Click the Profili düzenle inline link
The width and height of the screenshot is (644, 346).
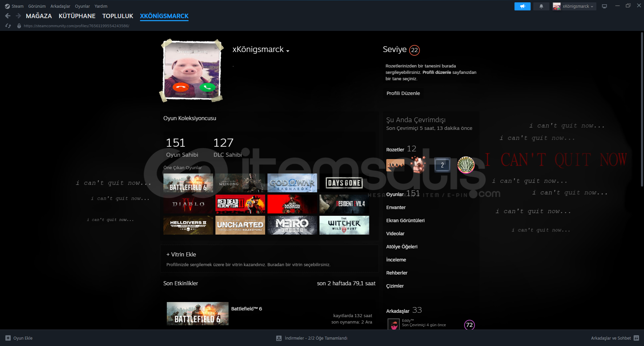(437, 72)
